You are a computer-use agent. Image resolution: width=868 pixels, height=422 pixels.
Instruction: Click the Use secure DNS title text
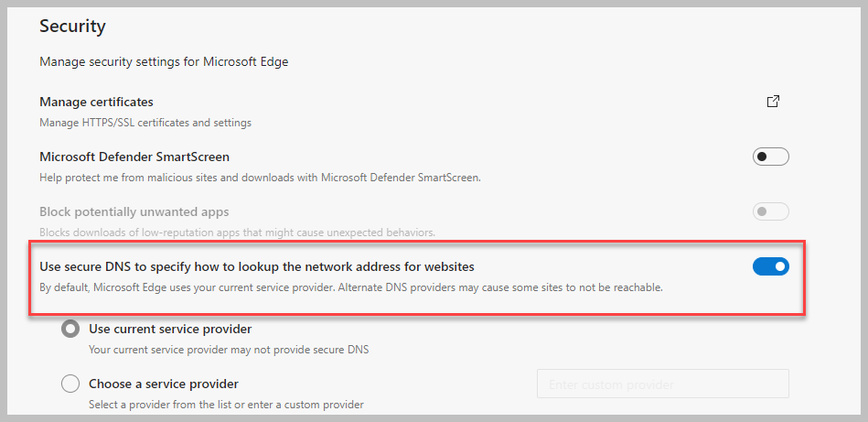click(x=257, y=266)
